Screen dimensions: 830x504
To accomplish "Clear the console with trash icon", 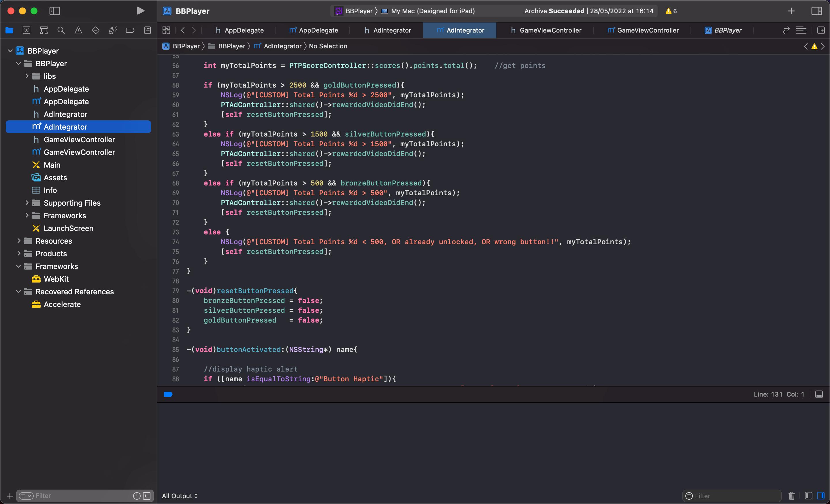I will (792, 496).
